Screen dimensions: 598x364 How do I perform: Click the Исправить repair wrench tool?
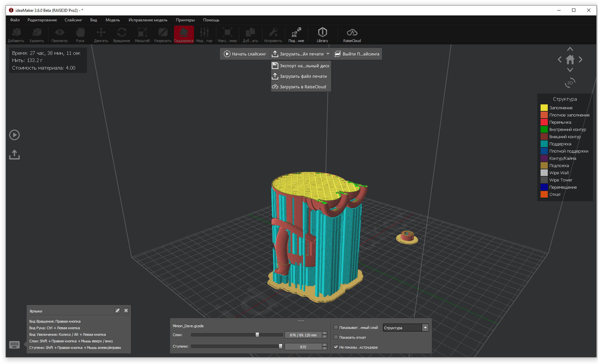(x=273, y=35)
